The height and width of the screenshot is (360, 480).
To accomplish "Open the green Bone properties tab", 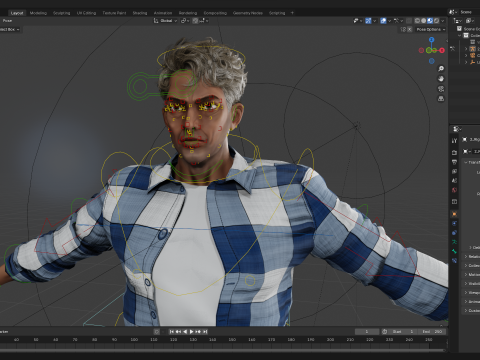I will click(x=454, y=251).
